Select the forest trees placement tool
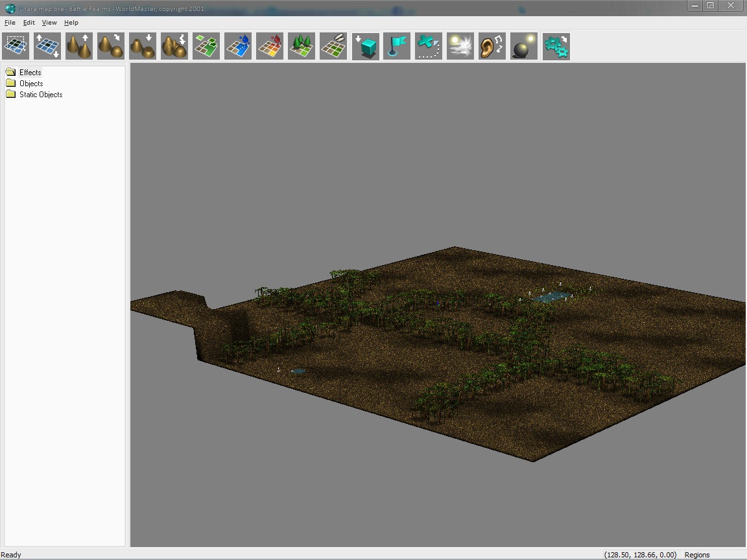747x560 pixels. tap(302, 46)
